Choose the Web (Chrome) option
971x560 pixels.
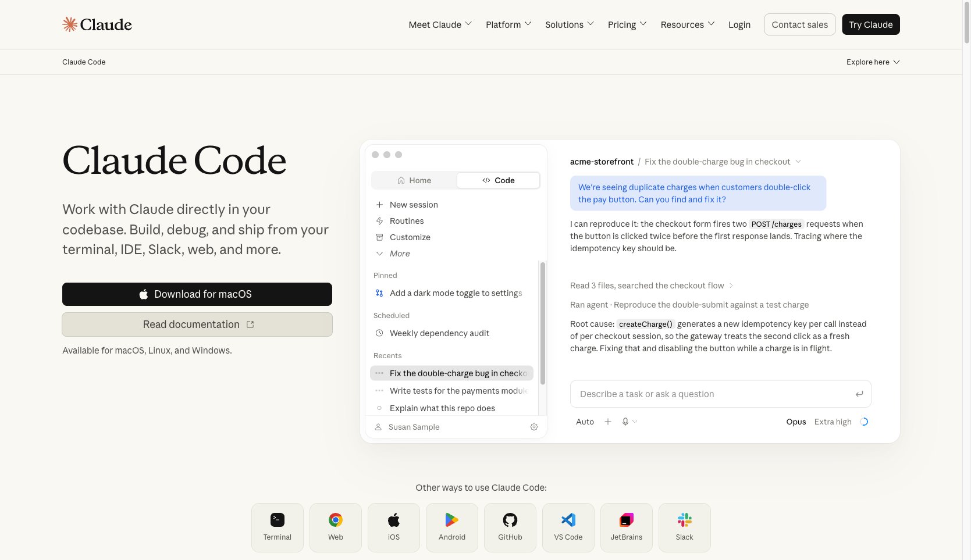[x=336, y=527]
